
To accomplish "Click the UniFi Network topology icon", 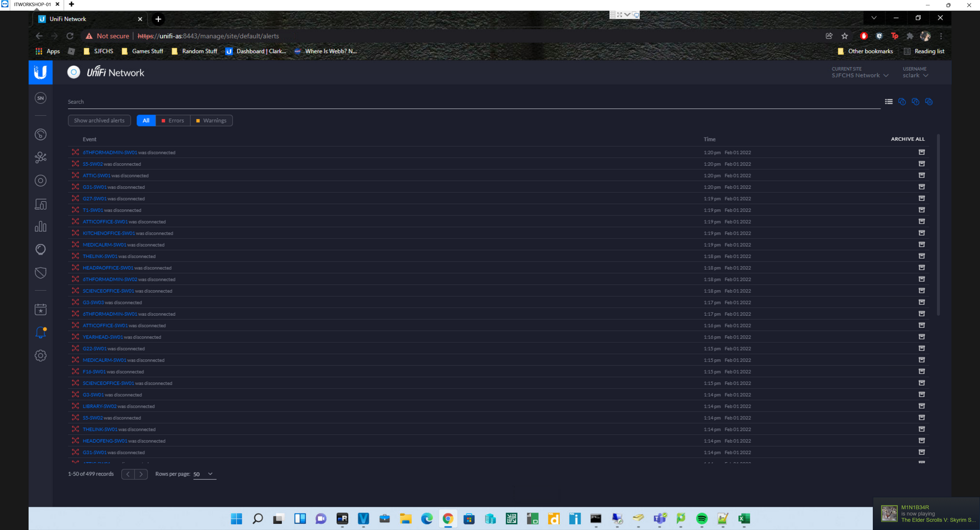I will click(x=41, y=157).
